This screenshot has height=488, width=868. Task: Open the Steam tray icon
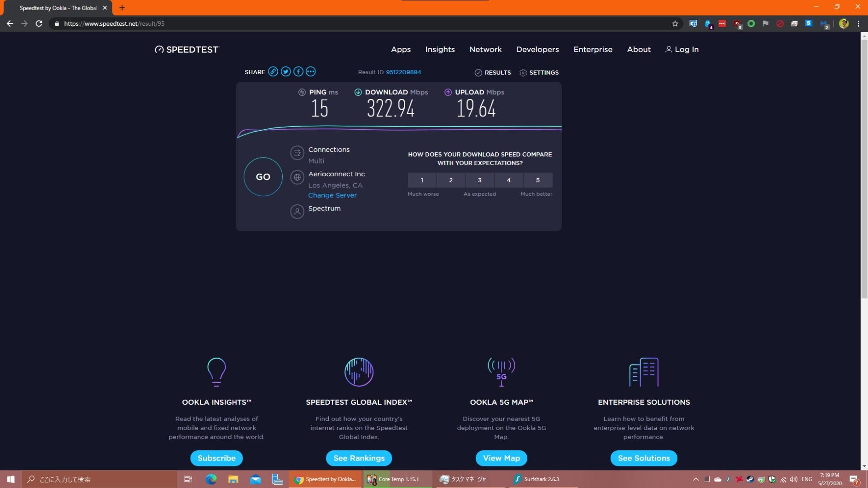click(x=750, y=479)
